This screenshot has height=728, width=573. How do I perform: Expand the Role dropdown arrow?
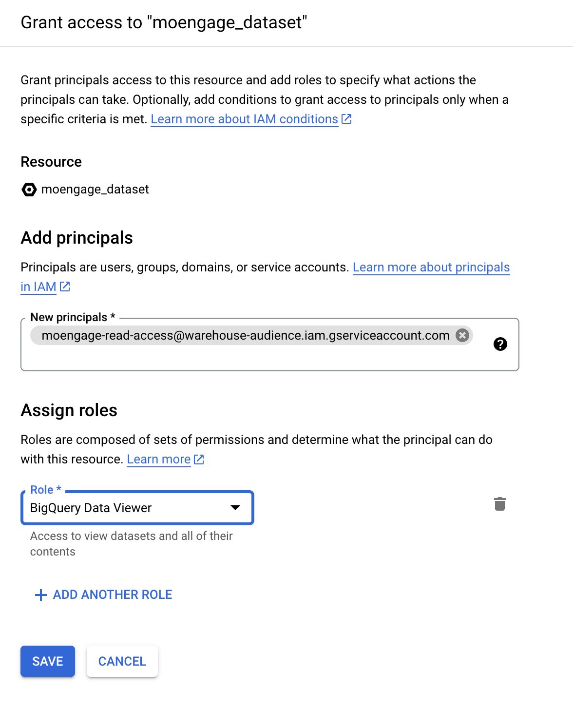235,508
